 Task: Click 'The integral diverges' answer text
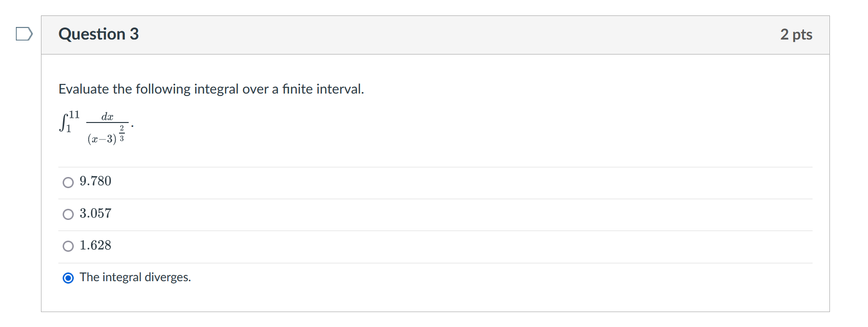(x=135, y=277)
